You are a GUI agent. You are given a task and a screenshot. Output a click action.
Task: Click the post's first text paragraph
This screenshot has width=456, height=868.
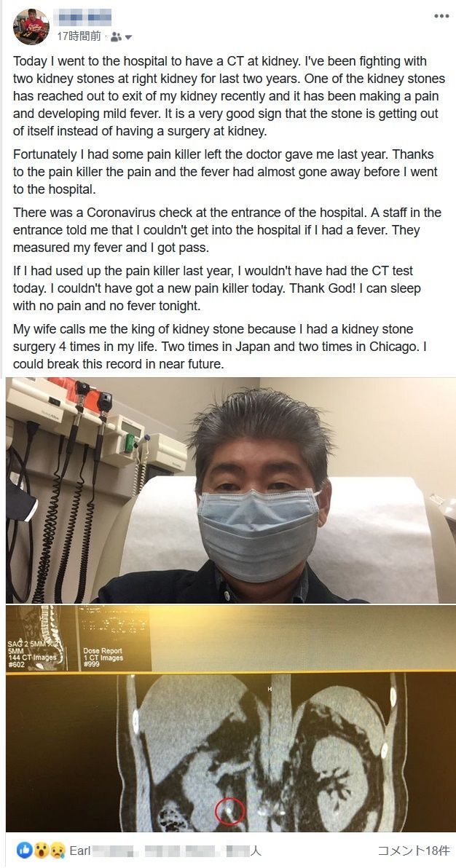coord(226,97)
